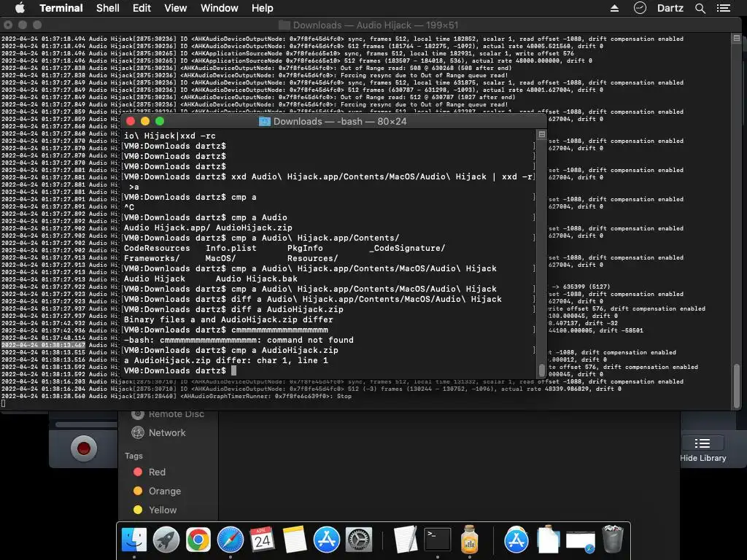Screen dimensions: 747x560
Task: Click the 'CodeResources Info.plist PkgInfo' completion line
Action: pyautogui.click(x=285, y=248)
